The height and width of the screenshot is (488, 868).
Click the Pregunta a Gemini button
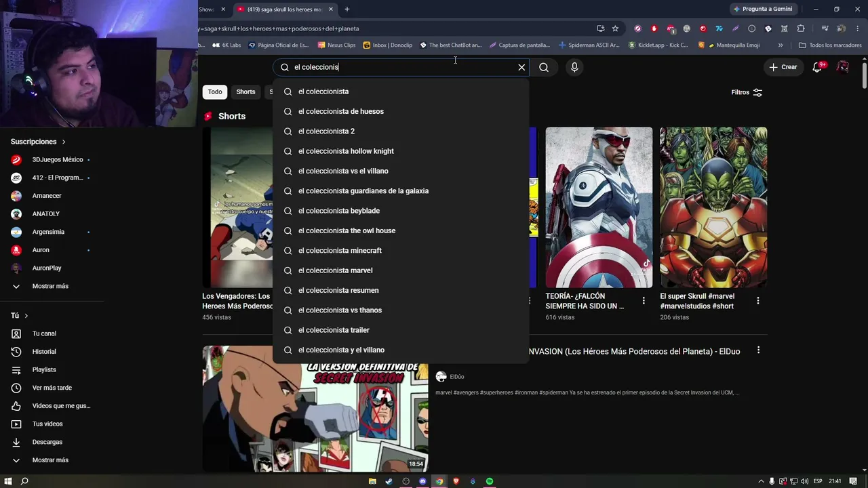click(x=762, y=9)
